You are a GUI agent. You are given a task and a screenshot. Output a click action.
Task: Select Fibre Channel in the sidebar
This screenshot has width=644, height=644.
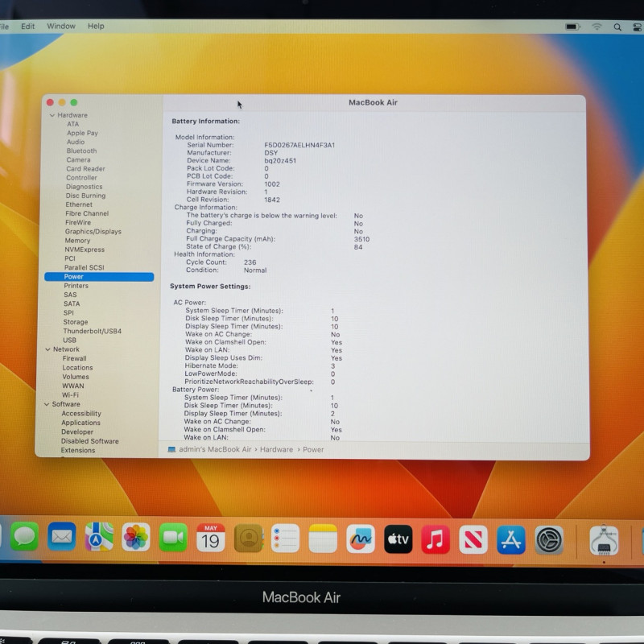coord(87,213)
